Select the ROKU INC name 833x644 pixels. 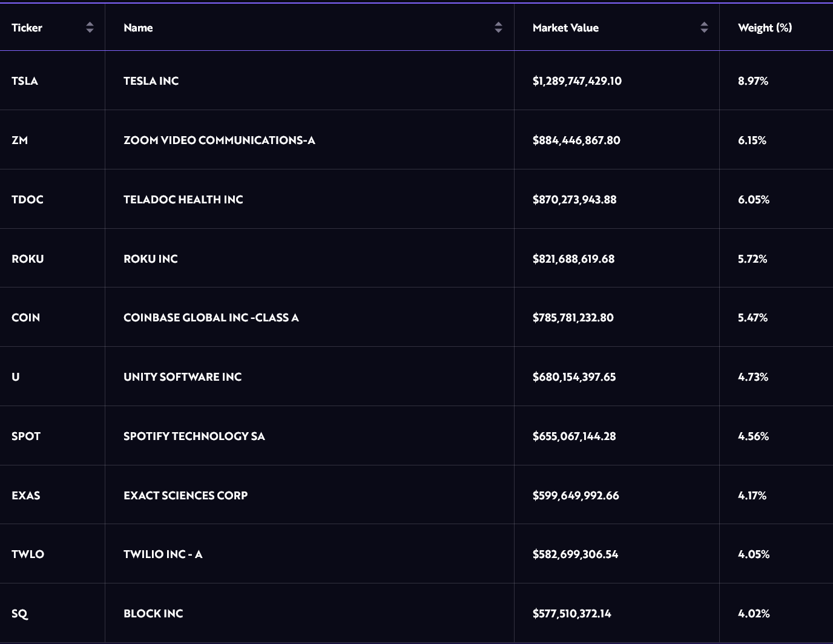(x=151, y=259)
